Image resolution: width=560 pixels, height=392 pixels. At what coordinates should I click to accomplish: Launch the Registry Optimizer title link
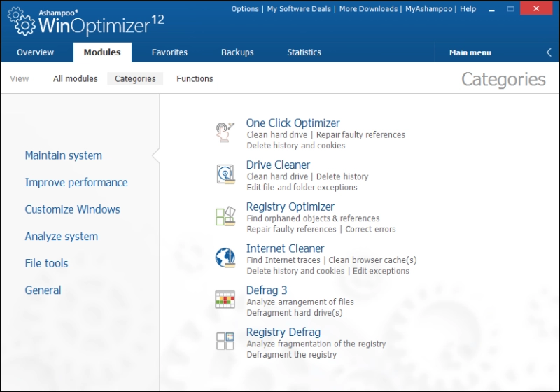(290, 206)
